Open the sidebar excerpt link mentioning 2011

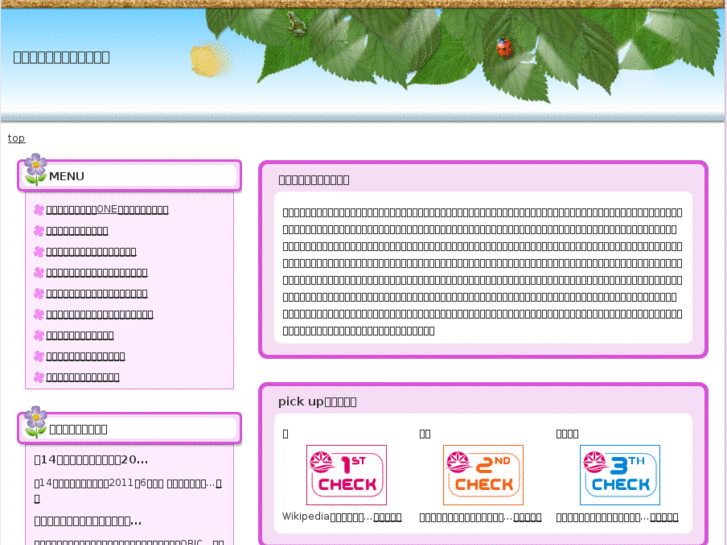(x=128, y=491)
